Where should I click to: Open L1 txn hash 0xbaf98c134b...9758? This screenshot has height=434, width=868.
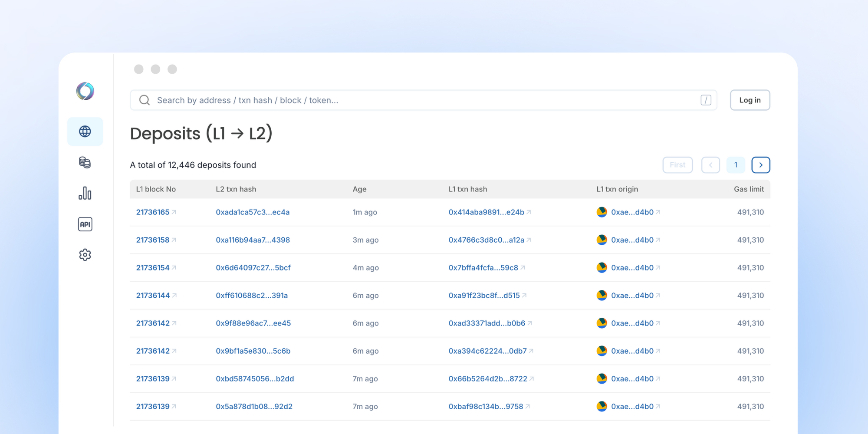click(486, 407)
